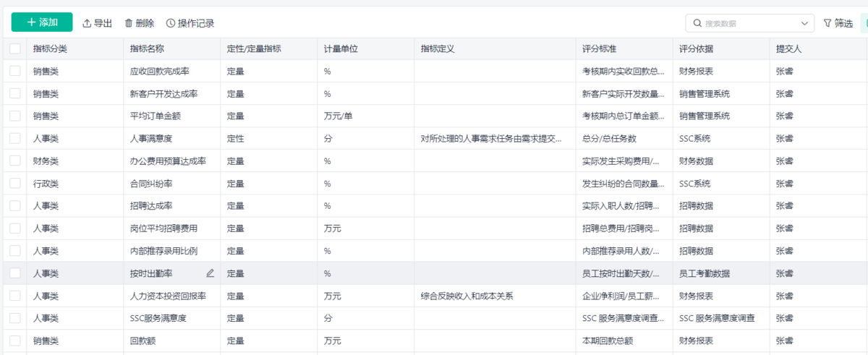Select the checkbox for 人事满意度 row
The width and height of the screenshot is (868, 355).
click(15, 138)
